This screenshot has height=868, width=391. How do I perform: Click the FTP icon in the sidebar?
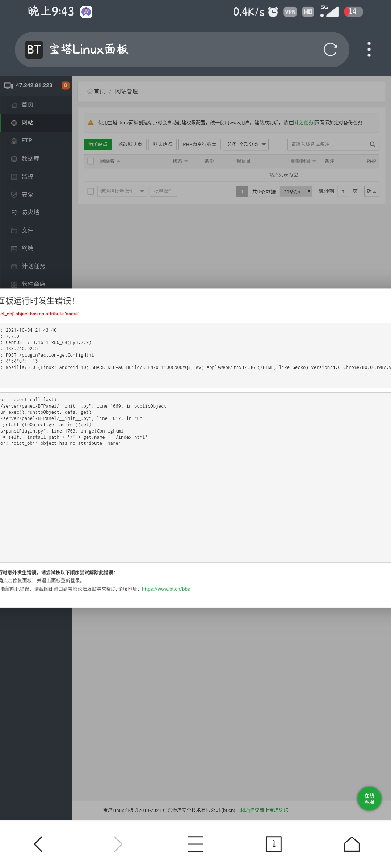click(x=14, y=141)
